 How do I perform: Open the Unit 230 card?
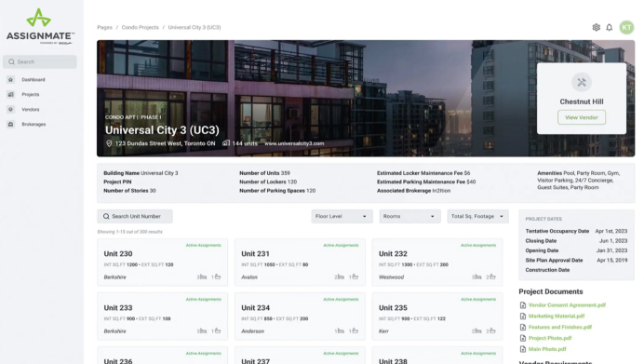tap(162, 263)
